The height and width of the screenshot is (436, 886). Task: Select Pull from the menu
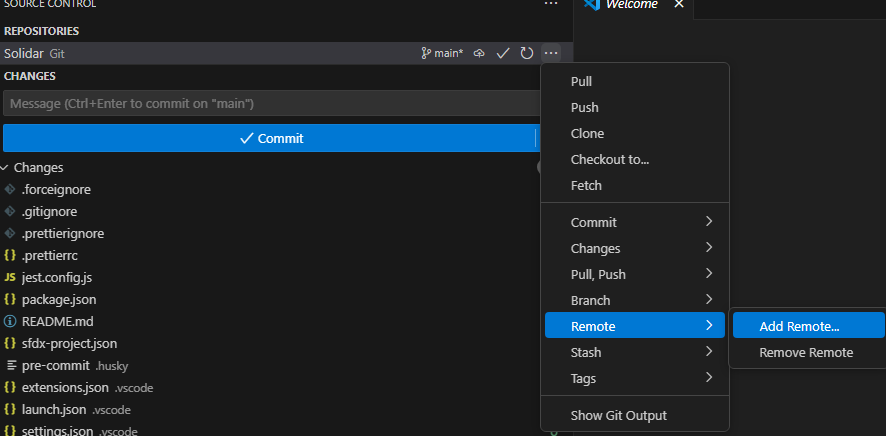[x=635, y=81]
